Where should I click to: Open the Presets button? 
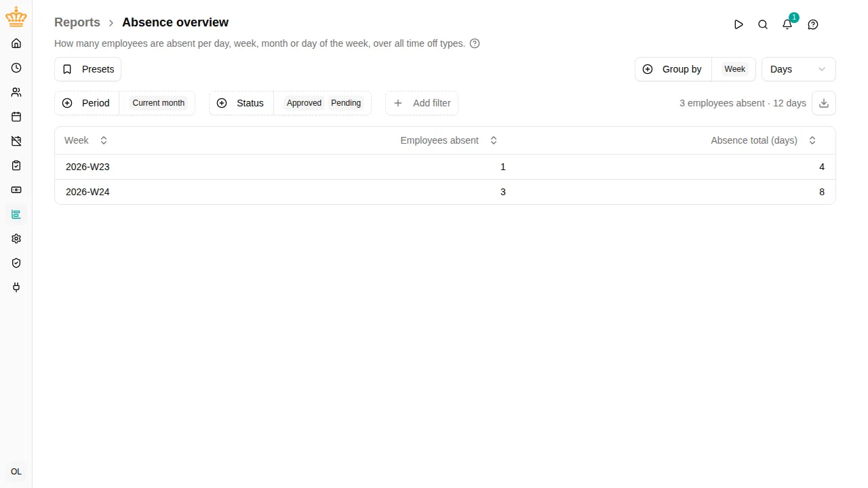[x=87, y=69]
